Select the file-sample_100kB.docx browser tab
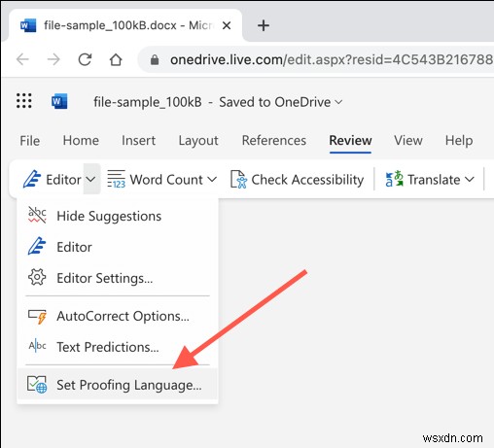The width and height of the screenshot is (494, 448). 125,25
